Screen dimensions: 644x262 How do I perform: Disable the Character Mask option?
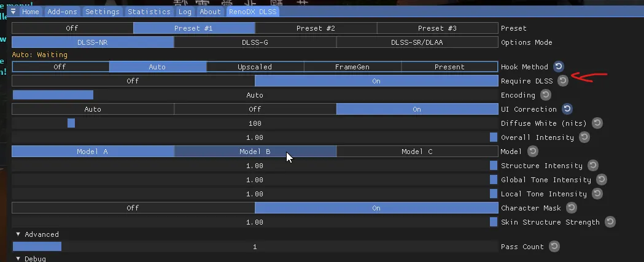133,208
